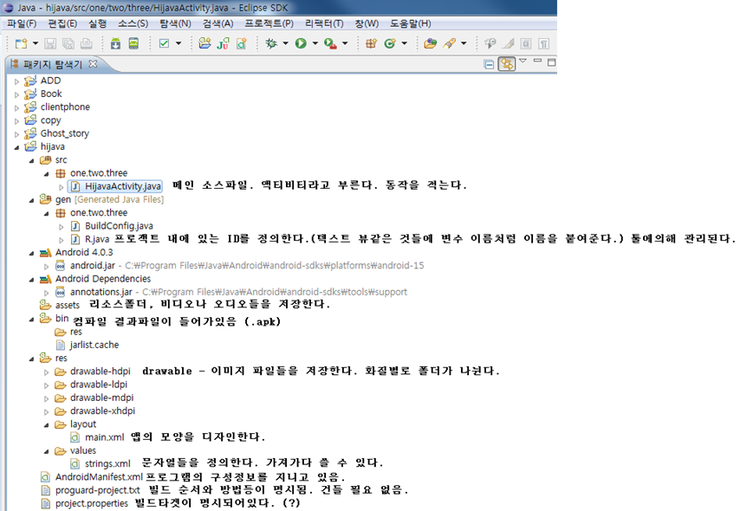Open the 파일(F) menu

pyautogui.click(x=22, y=24)
